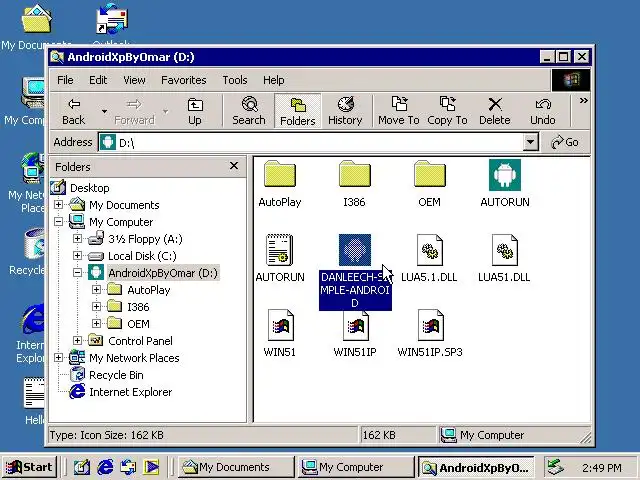Launch Internet Explorer from quick launch
This screenshot has height=480, width=640.
point(105,467)
